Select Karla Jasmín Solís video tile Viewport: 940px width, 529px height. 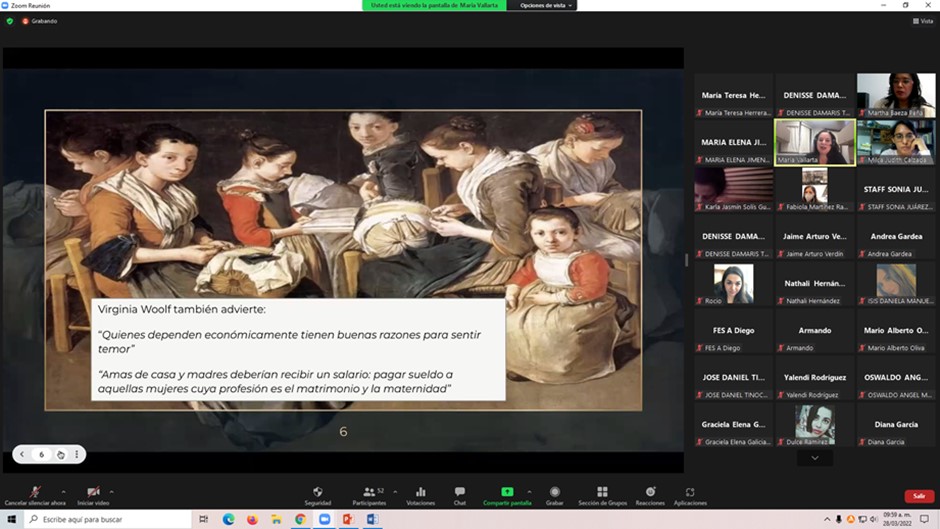734,190
